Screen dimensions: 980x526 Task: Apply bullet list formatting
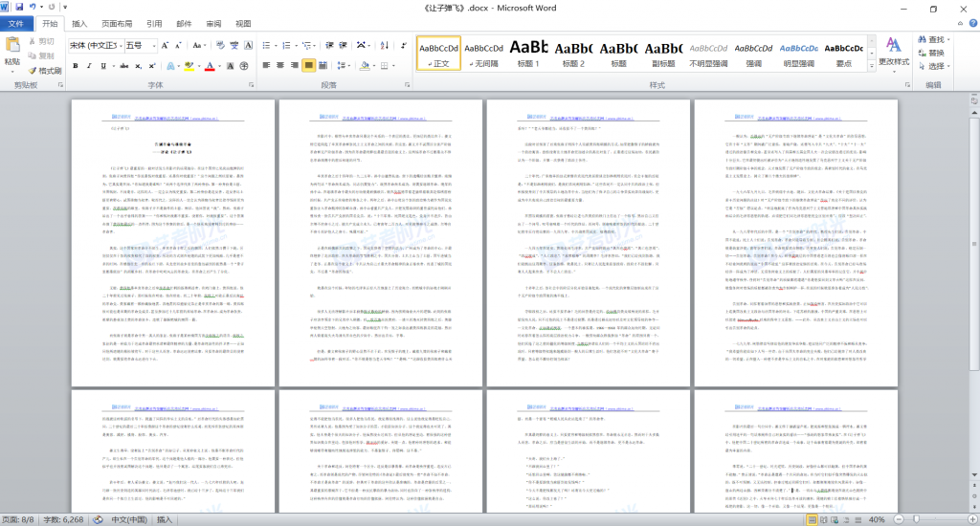[269, 45]
